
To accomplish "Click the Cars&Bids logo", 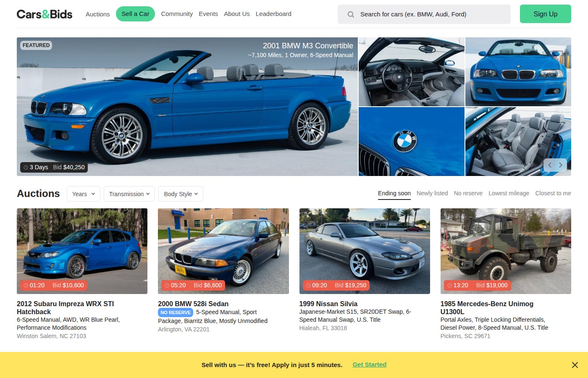I will [x=44, y=14].
